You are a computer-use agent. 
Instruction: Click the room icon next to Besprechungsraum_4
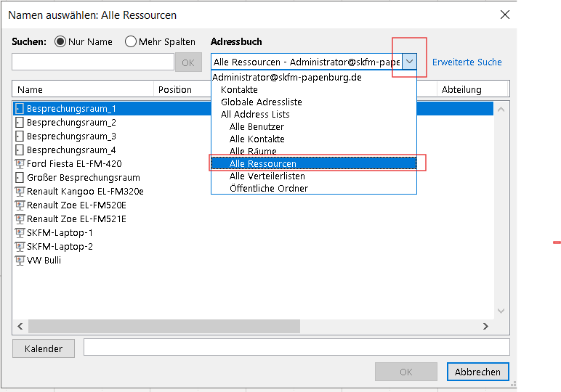(20, 150)
